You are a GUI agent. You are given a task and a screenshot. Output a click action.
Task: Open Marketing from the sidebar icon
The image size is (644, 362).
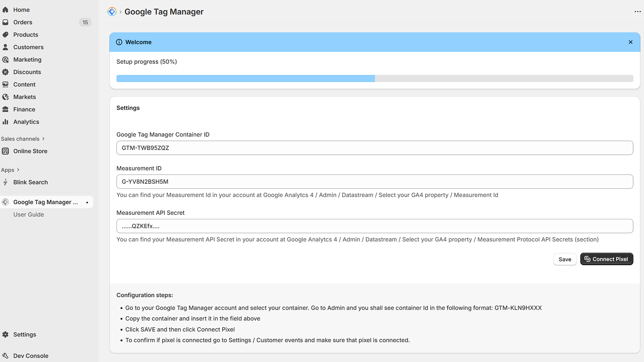point(6,60)
